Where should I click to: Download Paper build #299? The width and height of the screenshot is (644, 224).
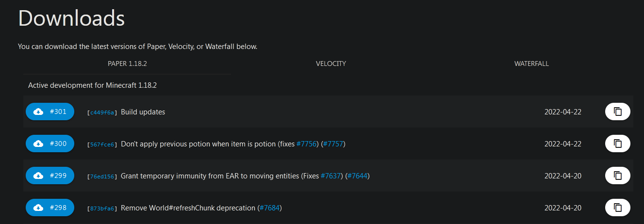(x=50, y=176)
